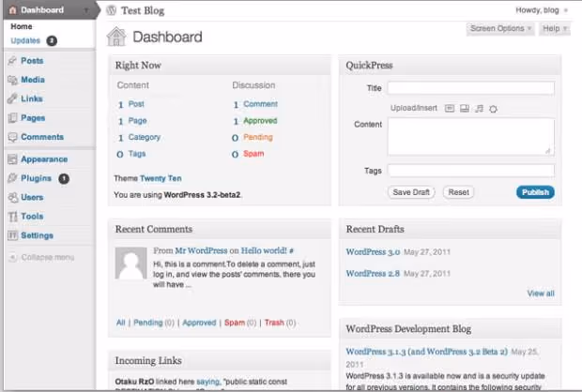Open the Twenty Ten theme link
The width and height of the screenshot is (582, 392).
[161, 178]
